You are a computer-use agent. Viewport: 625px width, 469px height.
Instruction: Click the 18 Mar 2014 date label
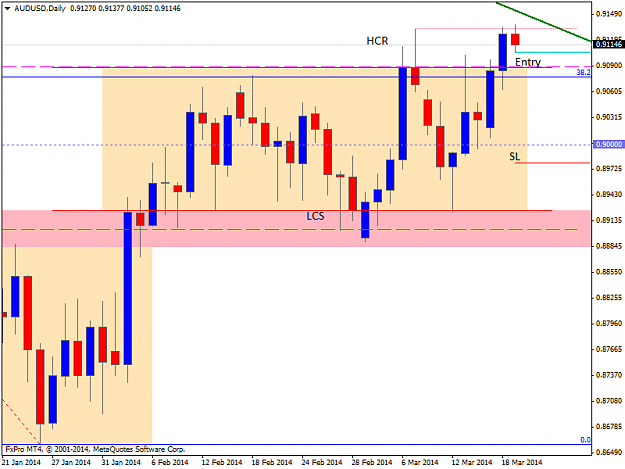pyautogui.click(x=522, y=462)
